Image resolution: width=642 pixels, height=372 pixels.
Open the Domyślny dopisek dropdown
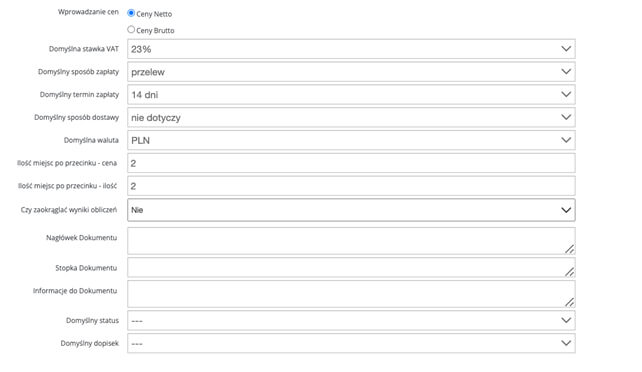pos(351,343)
